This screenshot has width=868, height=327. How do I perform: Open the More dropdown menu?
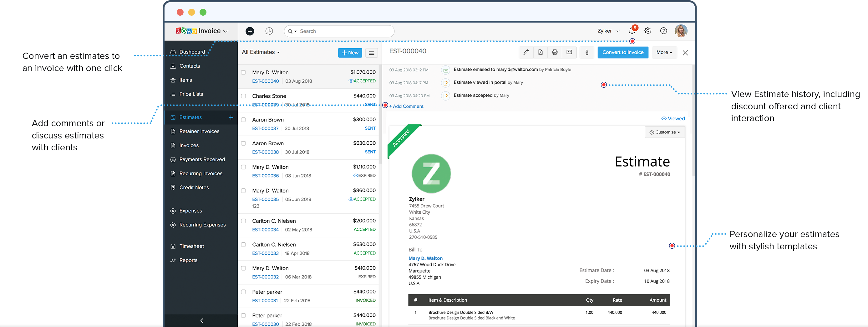coord(663,52)
